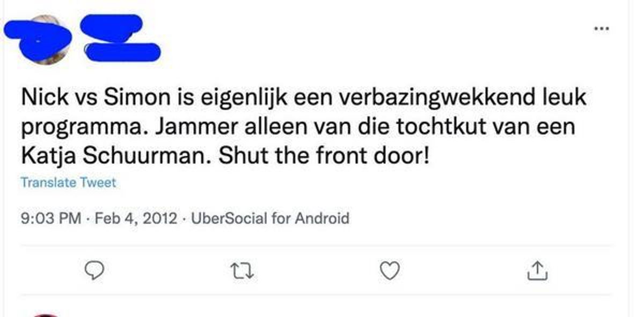
Task: Like the tweet with the heart icon
Action: (390, 271)
